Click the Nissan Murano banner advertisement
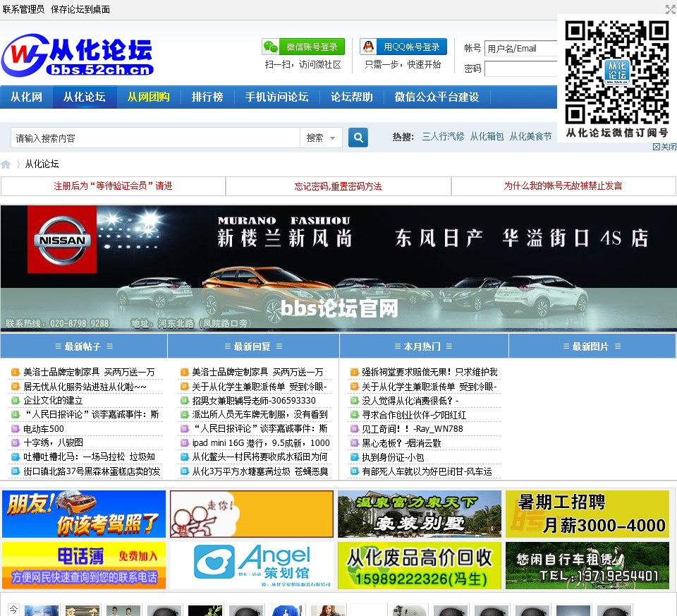Image resolution: width=677 pixels, height=616 pixels. 338,268
